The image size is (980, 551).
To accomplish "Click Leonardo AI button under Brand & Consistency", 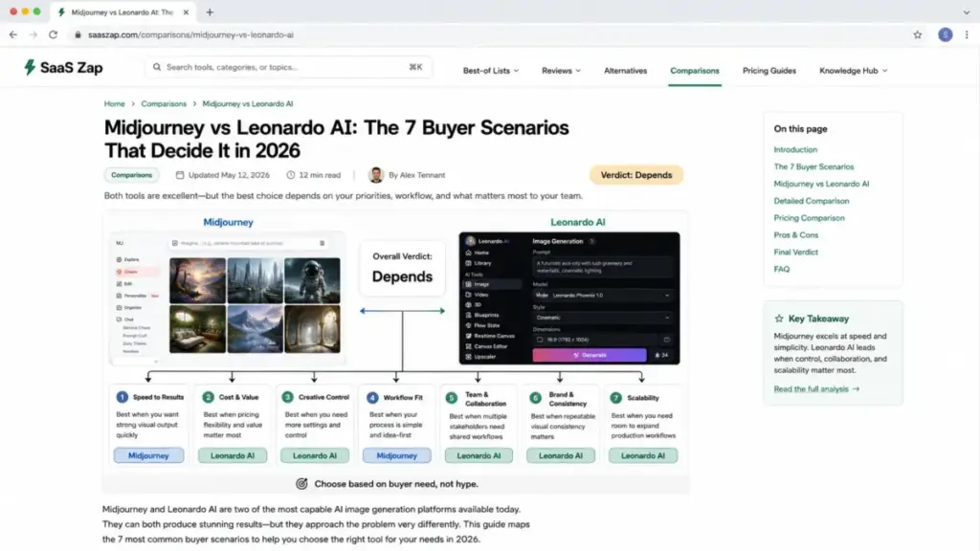I will pyautogui.click(x=561, y=455).
